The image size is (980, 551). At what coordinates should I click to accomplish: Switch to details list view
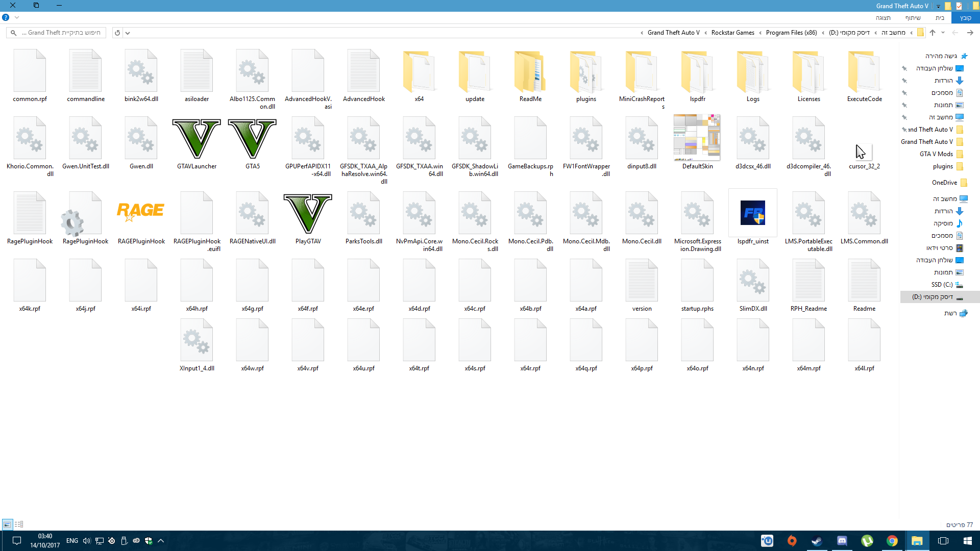pos(19,524)
